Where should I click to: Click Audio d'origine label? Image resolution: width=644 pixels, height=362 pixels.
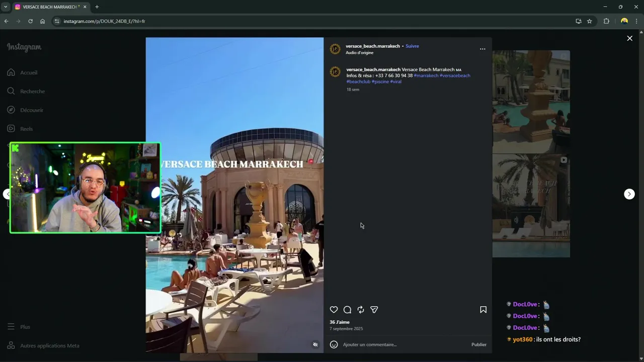point(359,53)
